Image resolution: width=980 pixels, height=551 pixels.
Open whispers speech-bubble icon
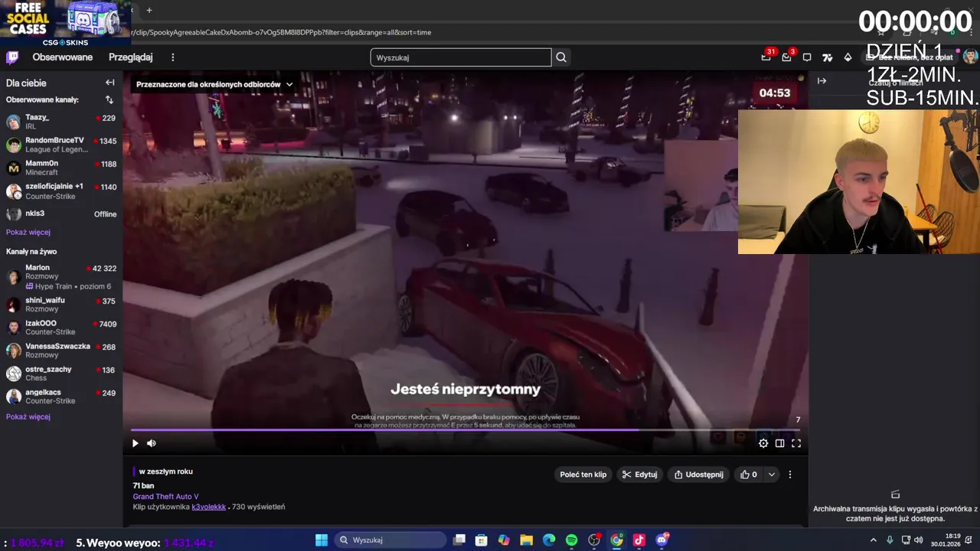click(x=807, y=57)
